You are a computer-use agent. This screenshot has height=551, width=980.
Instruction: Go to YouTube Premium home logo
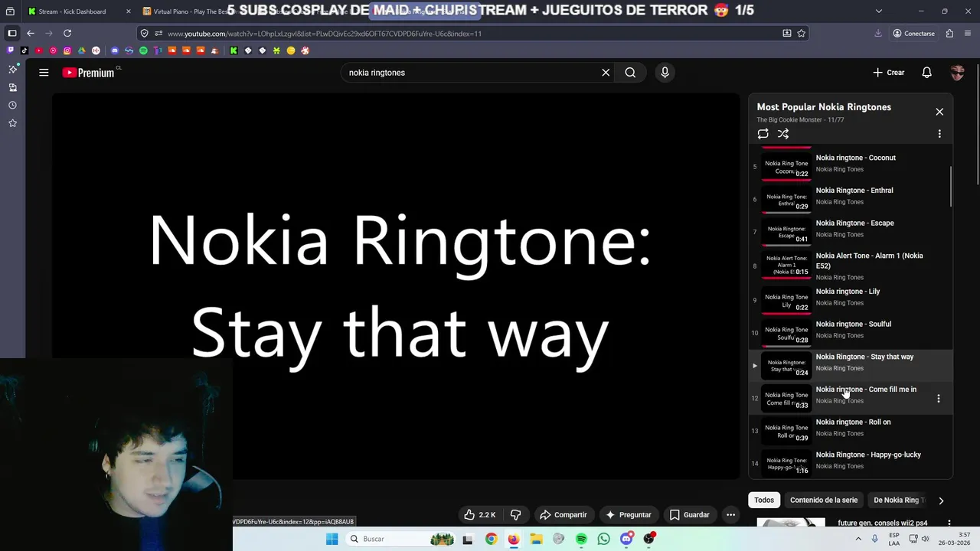click(x=89, y=73)
